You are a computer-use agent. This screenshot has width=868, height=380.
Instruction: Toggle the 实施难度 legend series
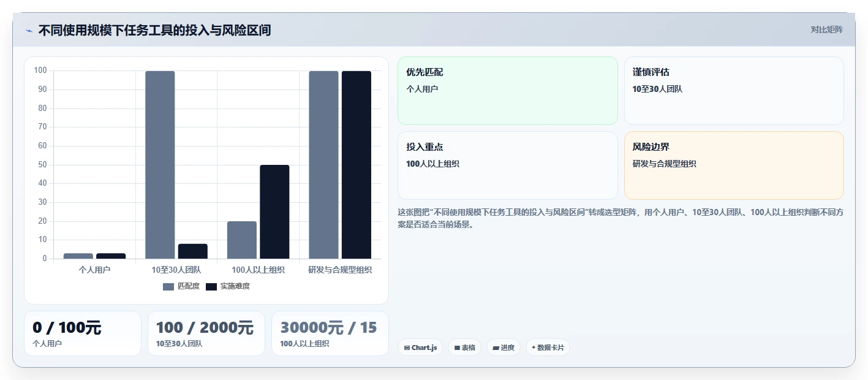[x=228, y=286]
